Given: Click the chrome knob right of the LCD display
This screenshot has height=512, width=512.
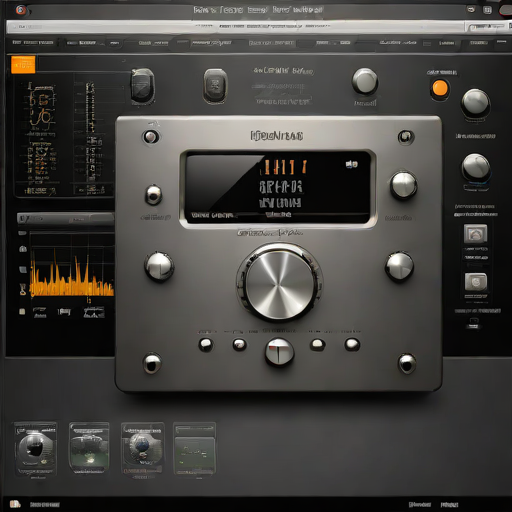Looking at the screenshot, I should click(x=404, y=185).
